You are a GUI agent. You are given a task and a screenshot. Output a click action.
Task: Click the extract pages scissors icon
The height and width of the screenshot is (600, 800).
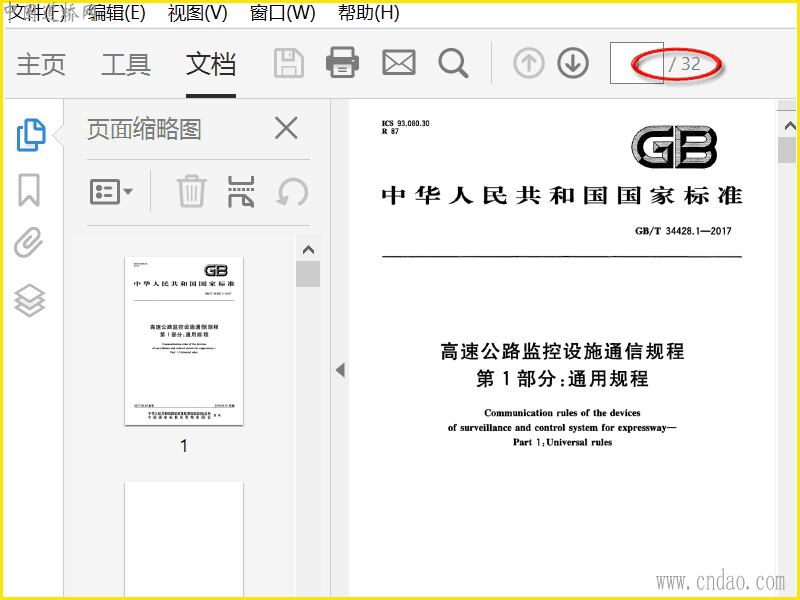coord(241,191)
